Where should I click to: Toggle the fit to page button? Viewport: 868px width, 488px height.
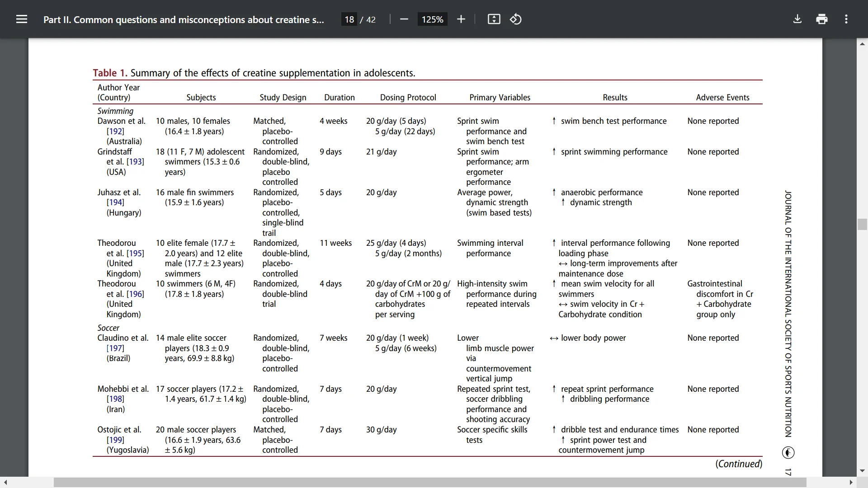(x=494, y=19)
